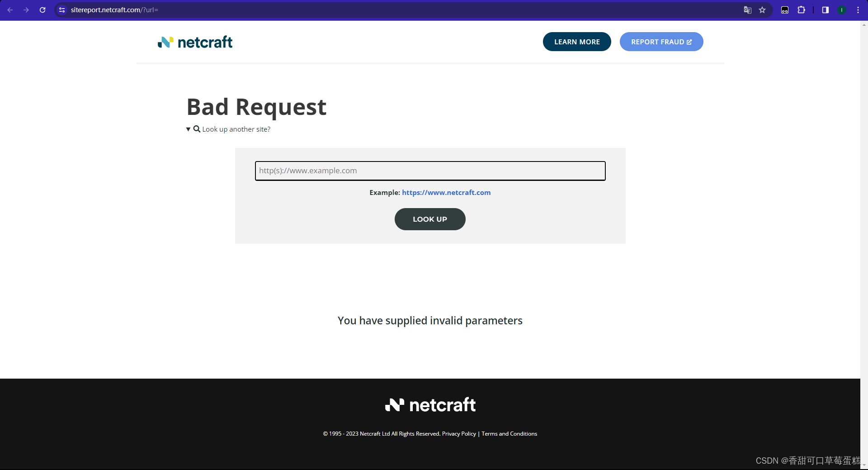The width and height of the screenshot is (868, 470).
Task: Click the Netcraft logo in footer
Action: point(430,405)
